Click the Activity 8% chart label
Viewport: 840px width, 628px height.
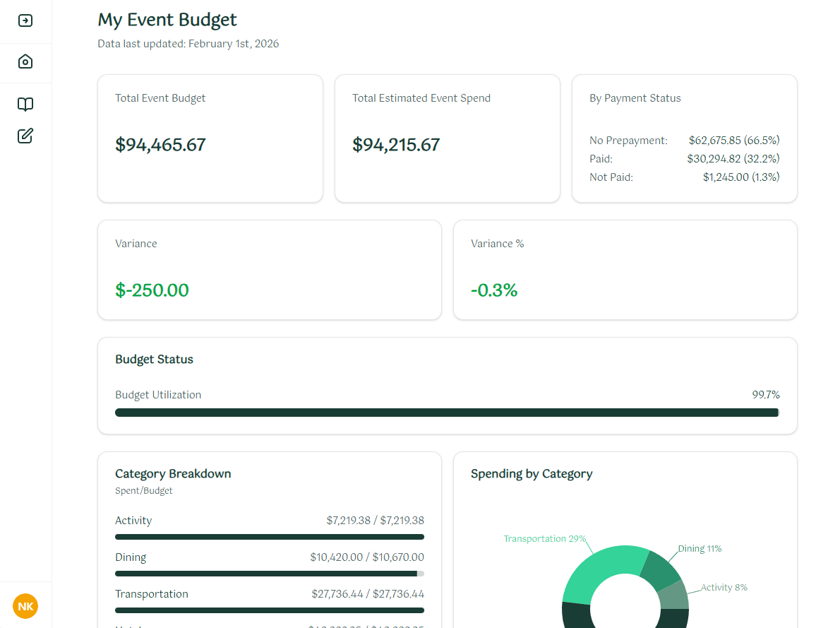(722, 587)
